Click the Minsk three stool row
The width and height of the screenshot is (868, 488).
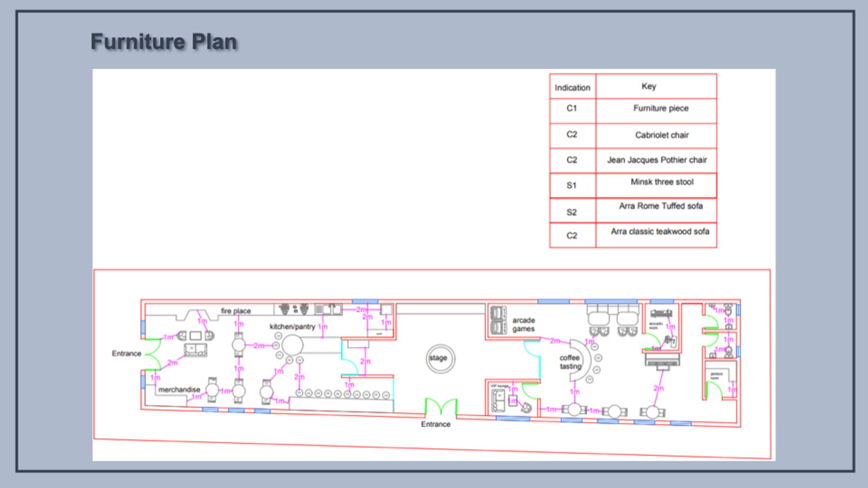click(633, 186)
